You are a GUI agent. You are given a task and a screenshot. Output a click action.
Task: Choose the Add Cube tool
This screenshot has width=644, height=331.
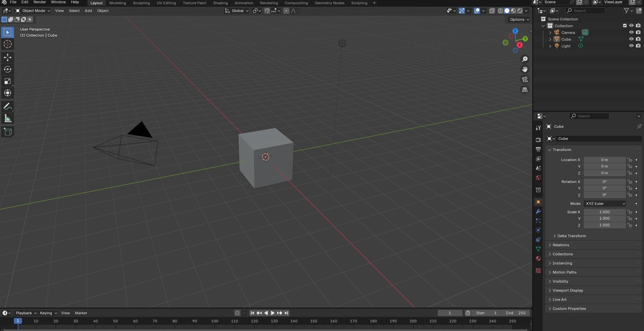pos(8,132)
